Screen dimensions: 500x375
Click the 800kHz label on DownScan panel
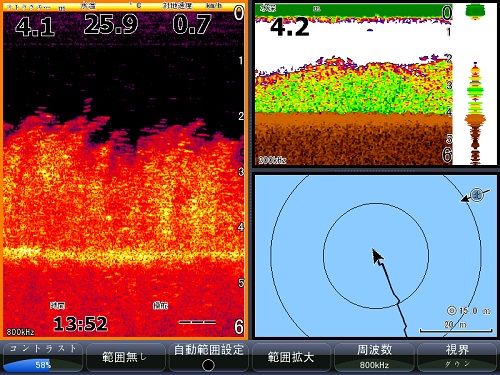pyautogui.click(x=20, y=332)
